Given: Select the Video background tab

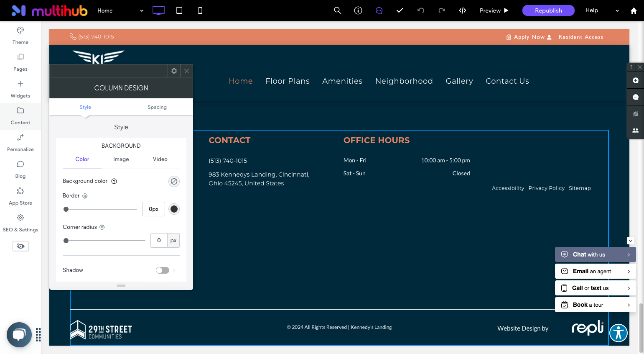Looking at the screenshot, I should 160,159.
